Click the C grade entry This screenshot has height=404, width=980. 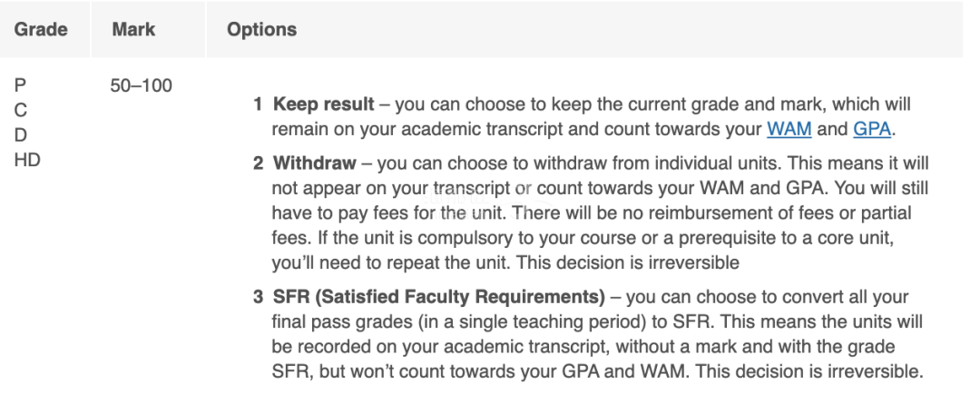click(21, 110)
